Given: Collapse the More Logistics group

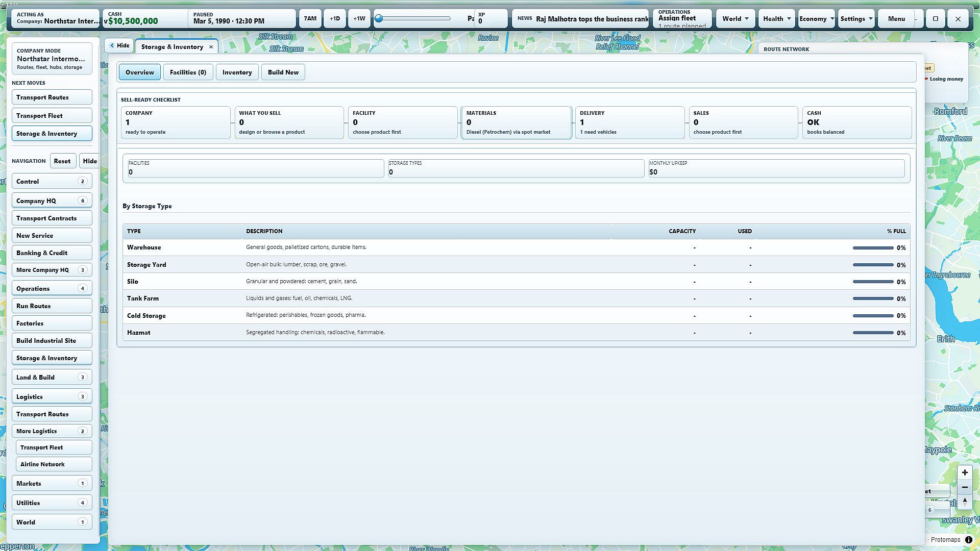Looking at the screenshot, I should point(52,431).
